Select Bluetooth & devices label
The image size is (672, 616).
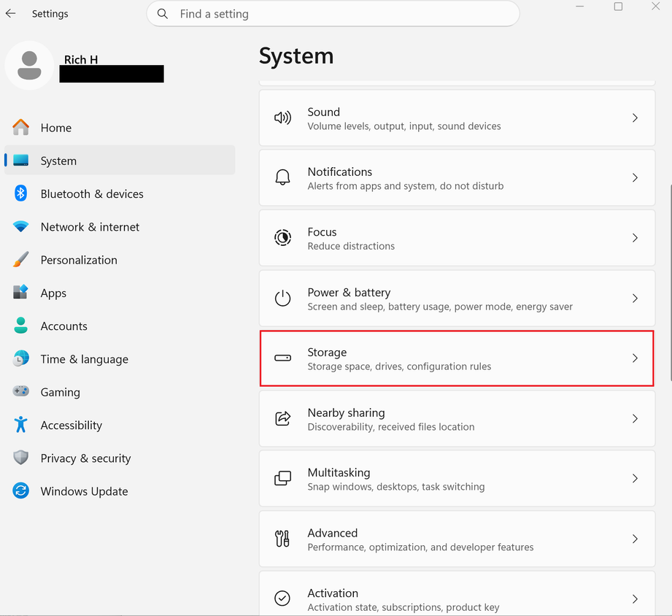click(92, 193)
